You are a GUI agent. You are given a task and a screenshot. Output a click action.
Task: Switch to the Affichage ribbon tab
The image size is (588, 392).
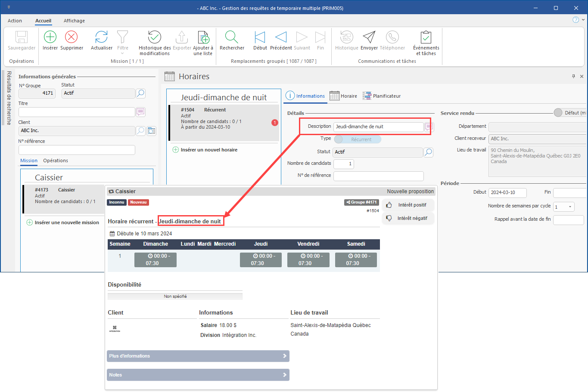point(74,21)
